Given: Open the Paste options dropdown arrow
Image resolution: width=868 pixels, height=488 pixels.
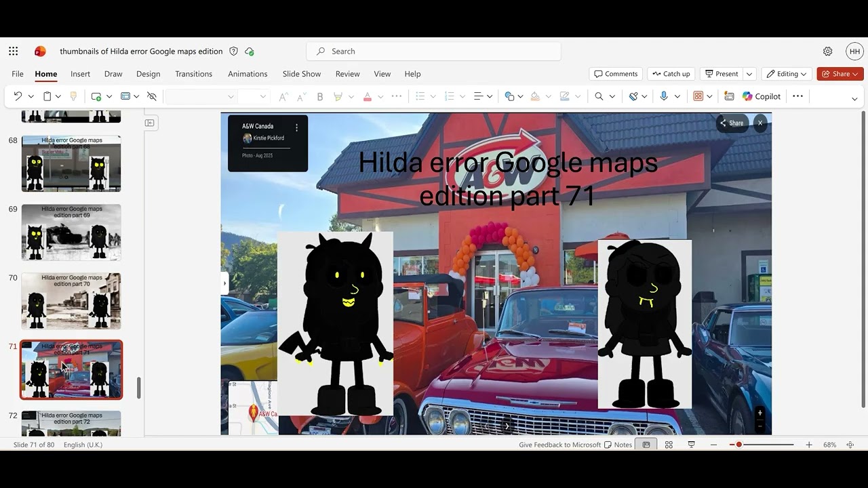Looking at the screenshot, I should [x=58, y=96].
